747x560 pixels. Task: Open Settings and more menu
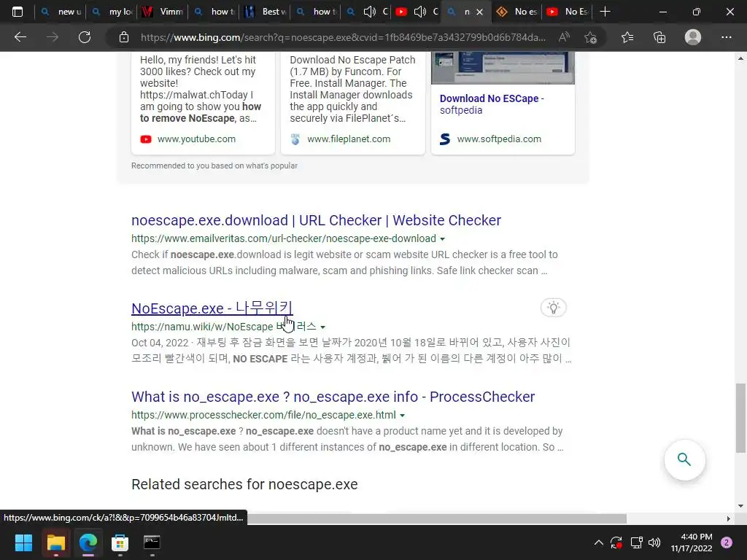(726, 37)
